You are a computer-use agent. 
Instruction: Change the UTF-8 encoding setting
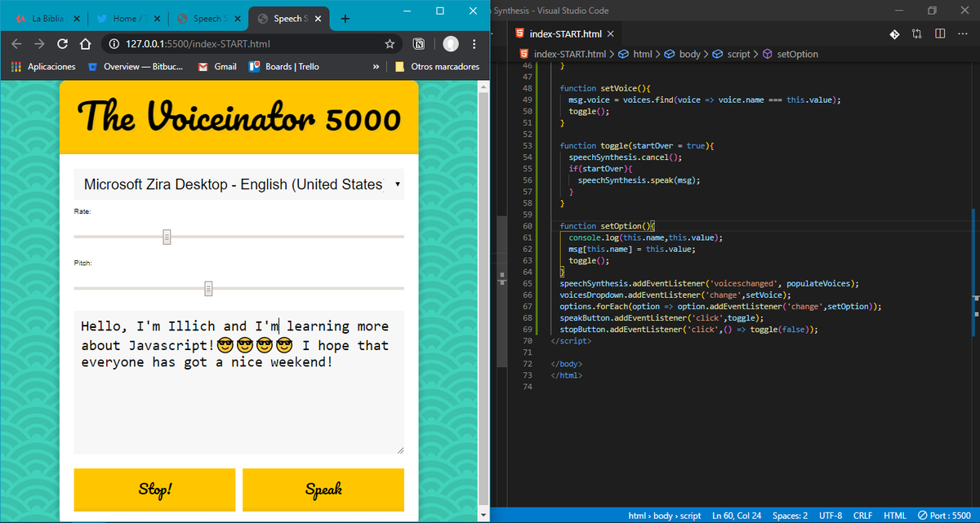point(829,516)
